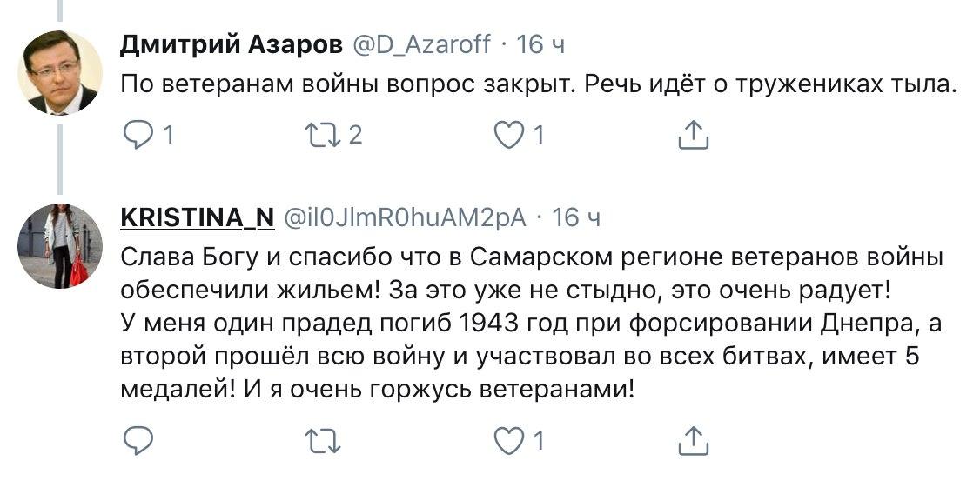The image size is (980, 481).
Task: Share KRISTINA_N's tweet
Action: 693,442
